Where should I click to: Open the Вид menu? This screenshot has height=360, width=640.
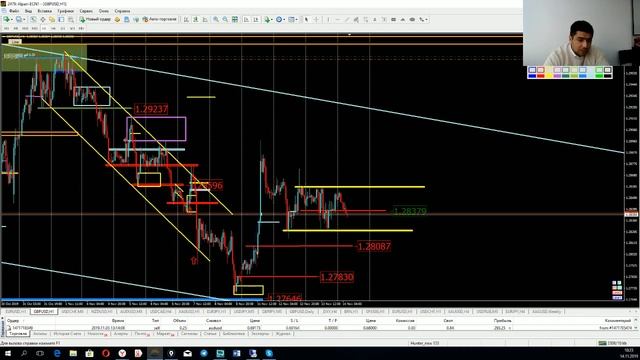pyautogui.click(x=28, y=11)
